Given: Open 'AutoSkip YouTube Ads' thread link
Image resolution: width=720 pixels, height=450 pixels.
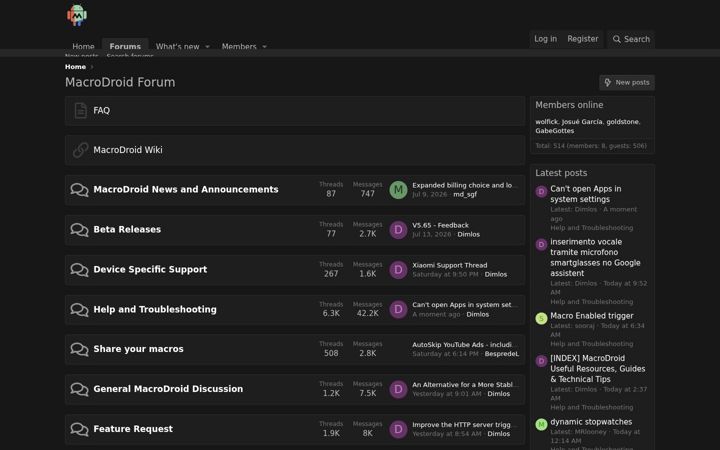Looking at the screenshot, I should point(465,345).
